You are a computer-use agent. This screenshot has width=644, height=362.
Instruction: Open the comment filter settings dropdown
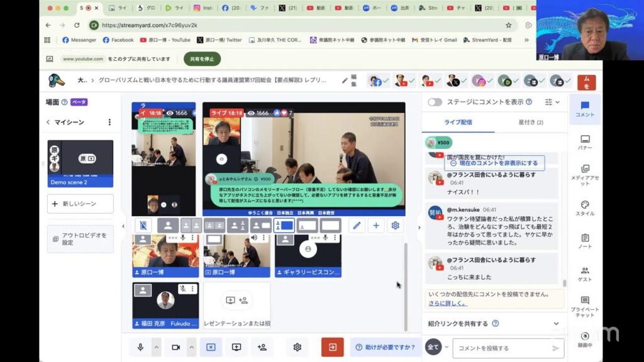[552, 102]
